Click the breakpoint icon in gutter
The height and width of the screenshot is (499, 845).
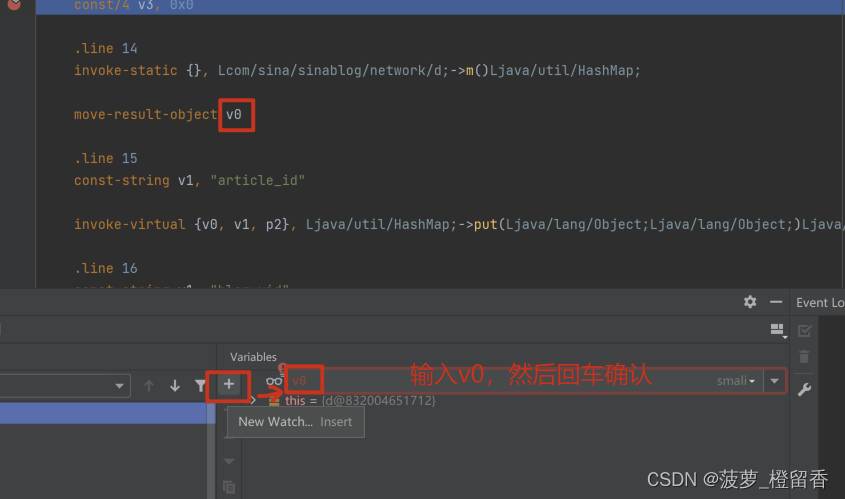tap(15, 5)
